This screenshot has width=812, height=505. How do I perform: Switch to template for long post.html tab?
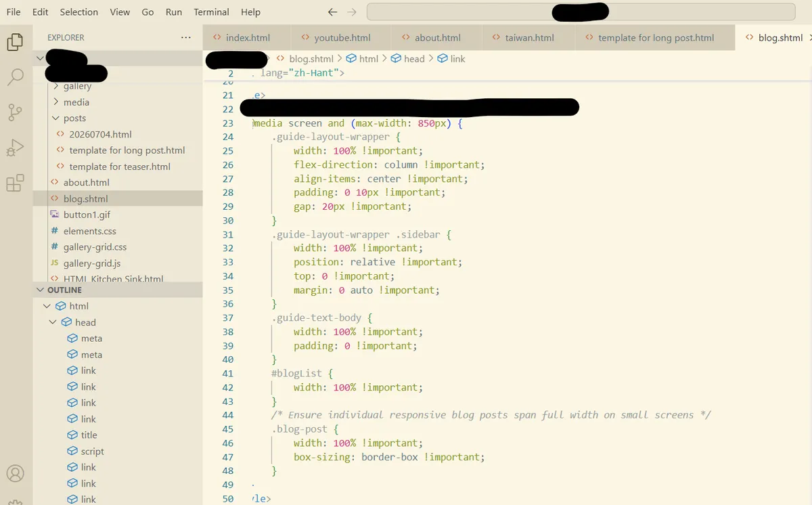pos(656,38)
